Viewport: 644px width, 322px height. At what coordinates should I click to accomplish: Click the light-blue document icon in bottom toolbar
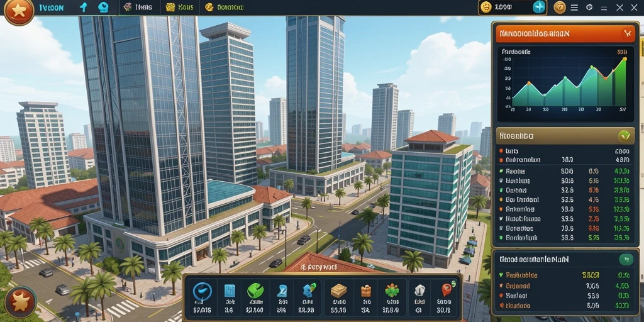pos(283,291)
